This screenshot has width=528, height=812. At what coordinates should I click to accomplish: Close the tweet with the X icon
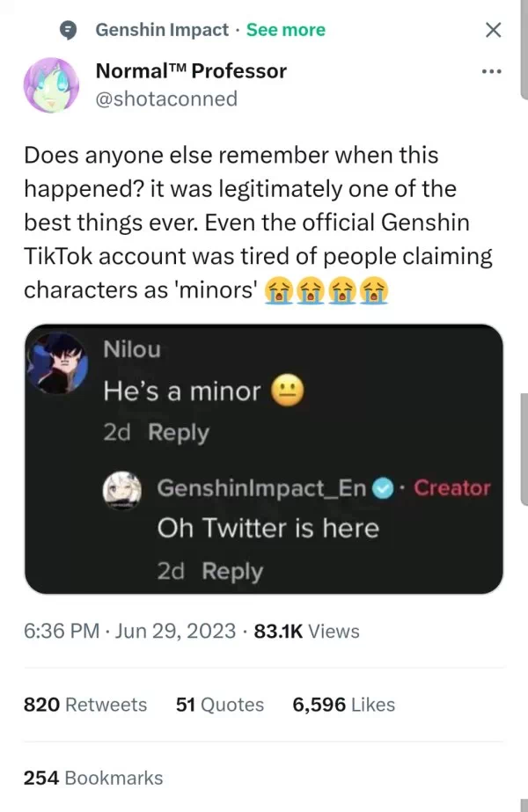pyautogui.click(x=494, y=30)
